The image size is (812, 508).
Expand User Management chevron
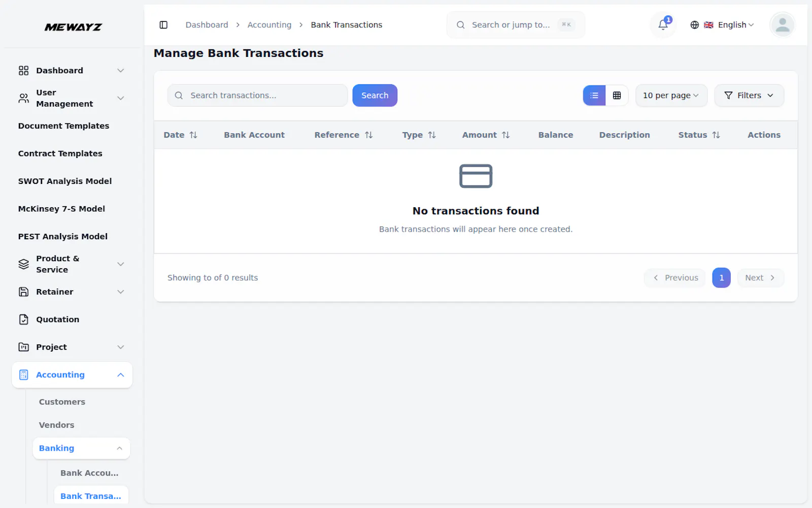[121, 98]
